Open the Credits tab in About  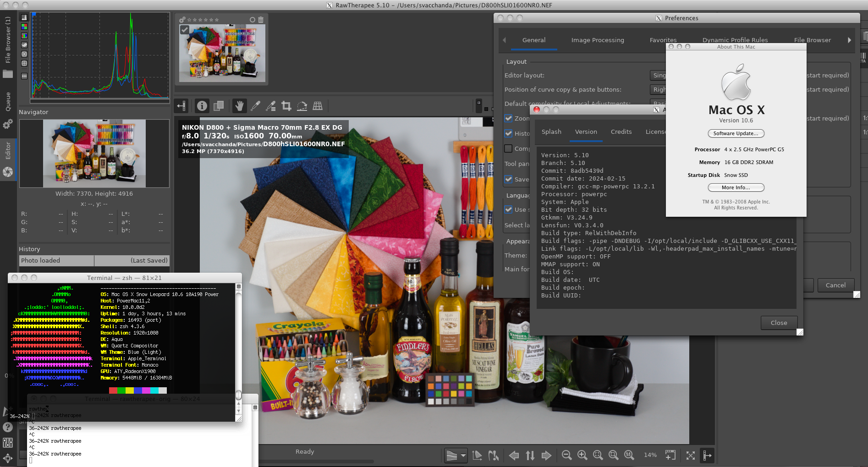click(x=621, y=132)
